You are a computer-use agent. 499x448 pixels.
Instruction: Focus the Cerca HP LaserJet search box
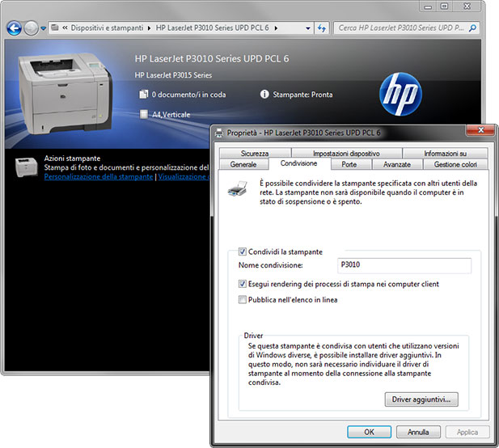[401, 28]
